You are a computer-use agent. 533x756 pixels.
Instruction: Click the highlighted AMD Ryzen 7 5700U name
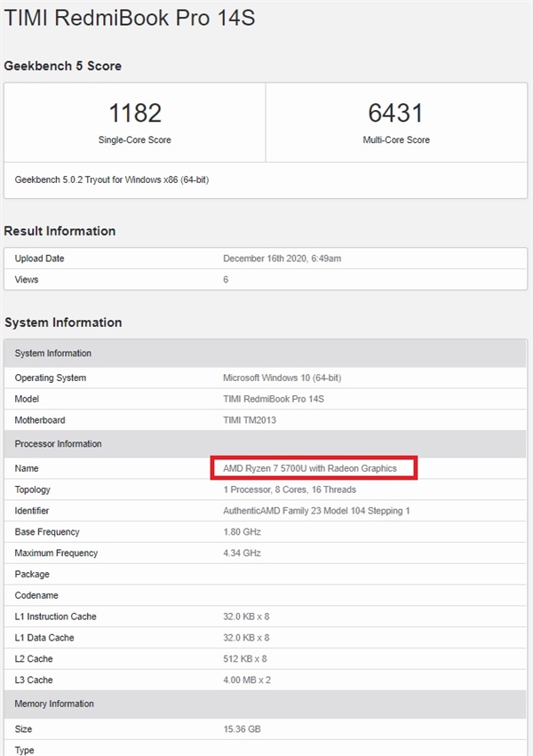pos(314,468)
